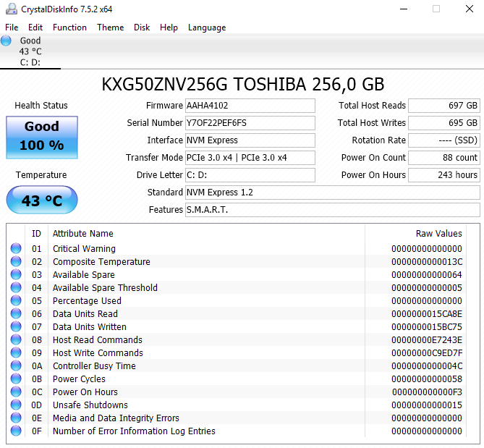The height and width of the screenshot is (448, 484).
Task: Select the Data Units Read attribute name
Action: click(x=85, y=313)
